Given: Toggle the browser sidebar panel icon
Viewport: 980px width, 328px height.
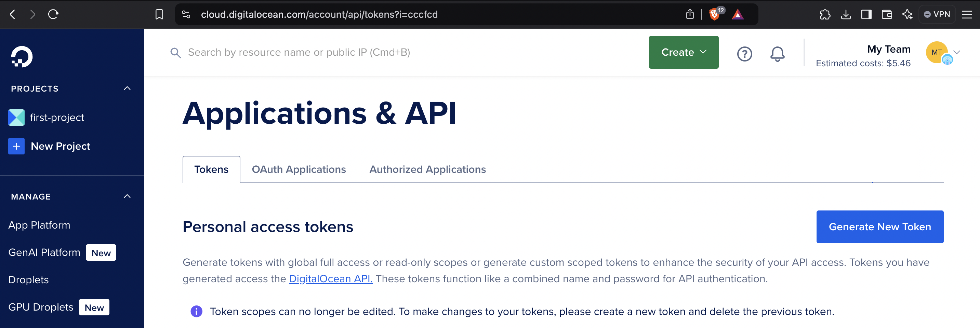Looking at the screenshot, I should (866, 14).
